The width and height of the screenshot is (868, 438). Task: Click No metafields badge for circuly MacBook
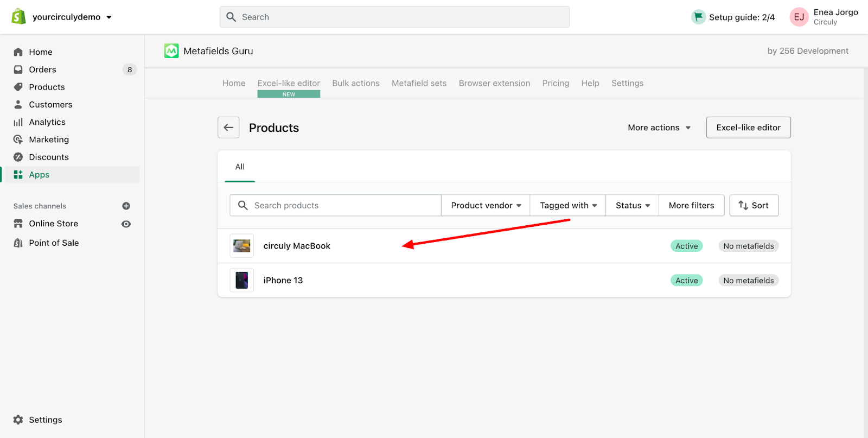(749, 246)
